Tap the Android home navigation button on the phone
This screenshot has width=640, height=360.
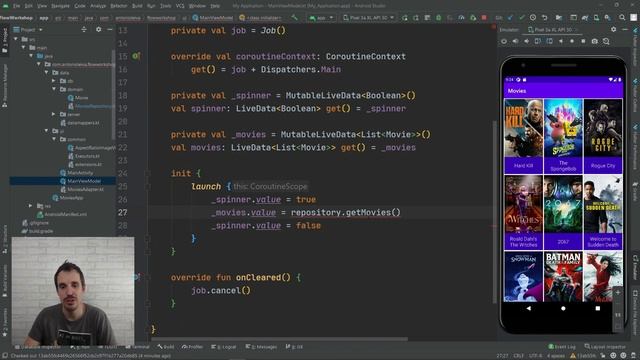click(x=563, y=309)
